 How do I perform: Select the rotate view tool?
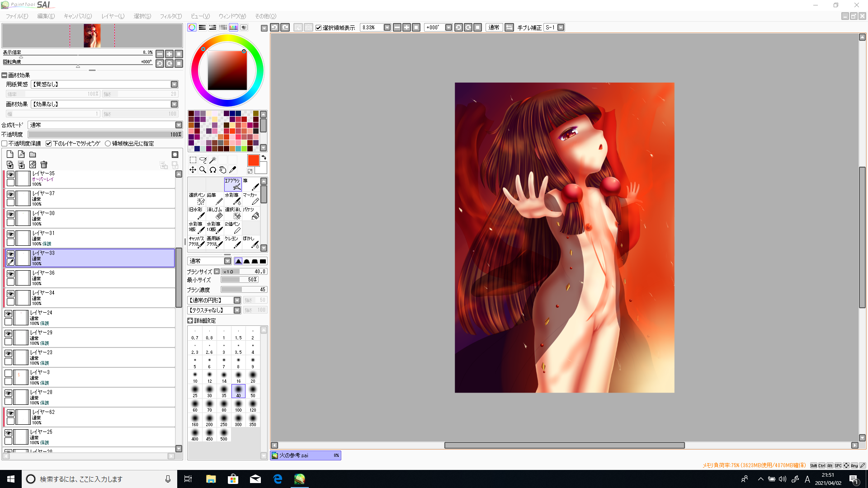(x=213, y=170)
